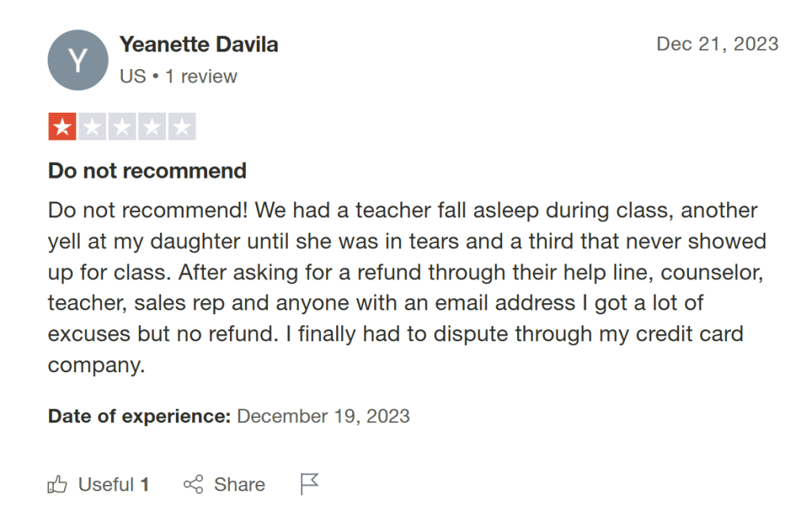
Task: Toggle the Useful upvote on this review
Action: click(98, 484)
